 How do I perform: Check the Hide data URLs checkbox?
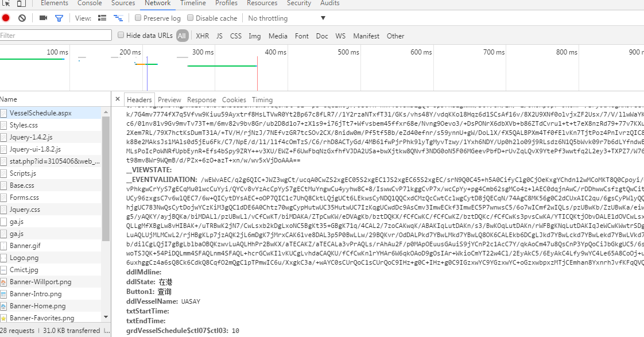click(x=121, y=35)
